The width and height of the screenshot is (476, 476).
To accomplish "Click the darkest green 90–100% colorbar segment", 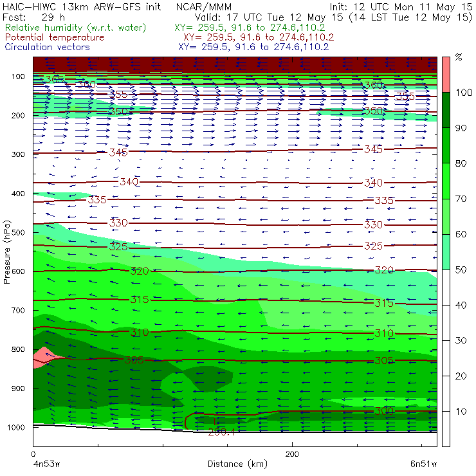I will [446, 110].
